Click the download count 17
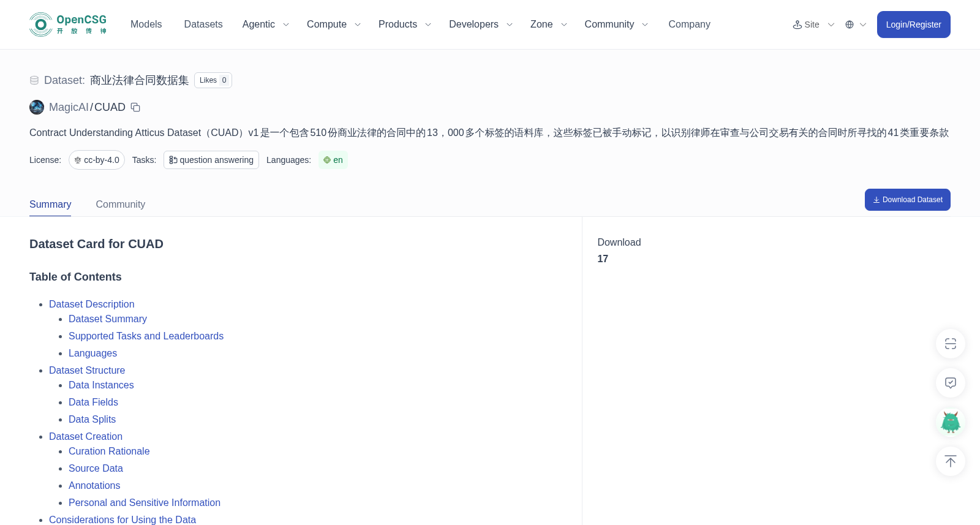Screen dimensions: 980x525 click(603, 259)
